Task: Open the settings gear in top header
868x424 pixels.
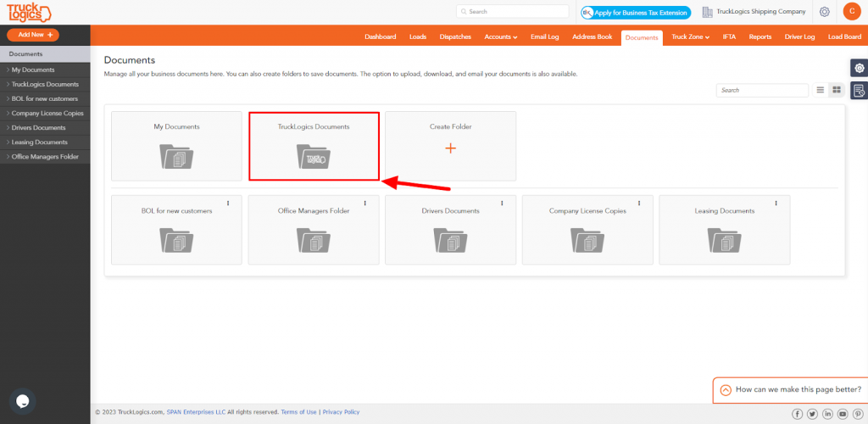Action: [x=824, y=12]
